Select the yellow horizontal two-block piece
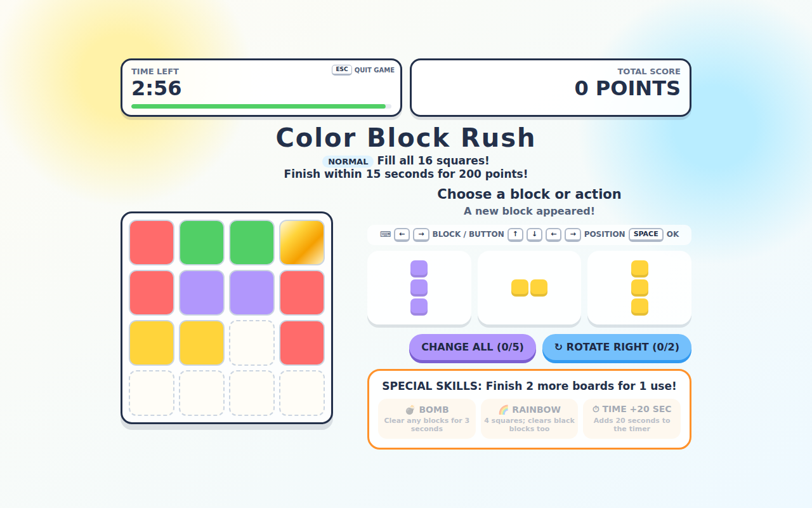Viewport: 812px width, 508px height. point(529,288)
